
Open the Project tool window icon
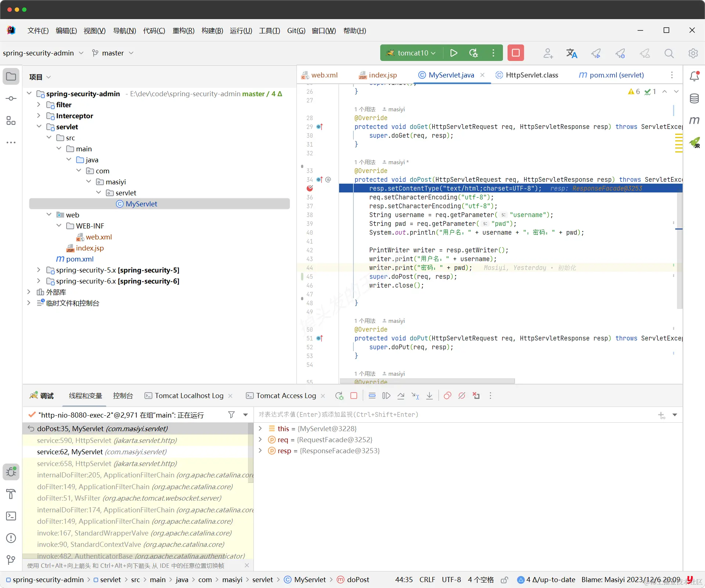coord(11,76)
